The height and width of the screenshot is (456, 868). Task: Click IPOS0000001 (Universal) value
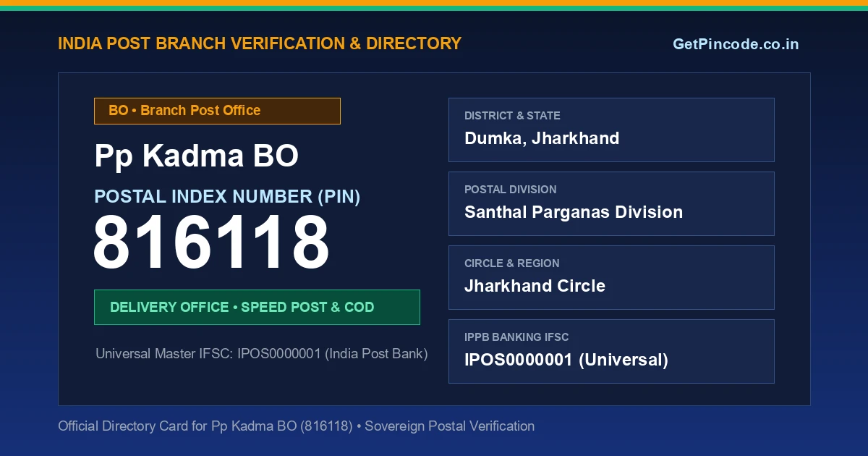[x=566, y=360]
